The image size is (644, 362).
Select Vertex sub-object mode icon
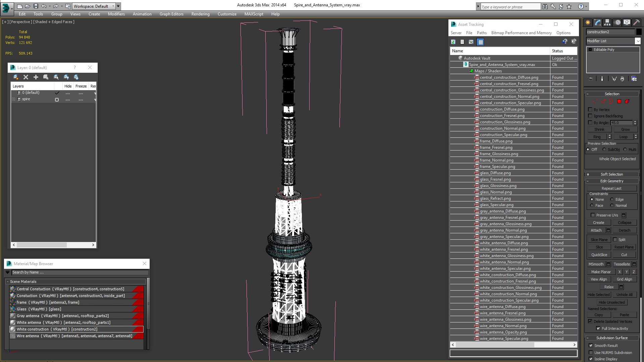click(595, 101)
